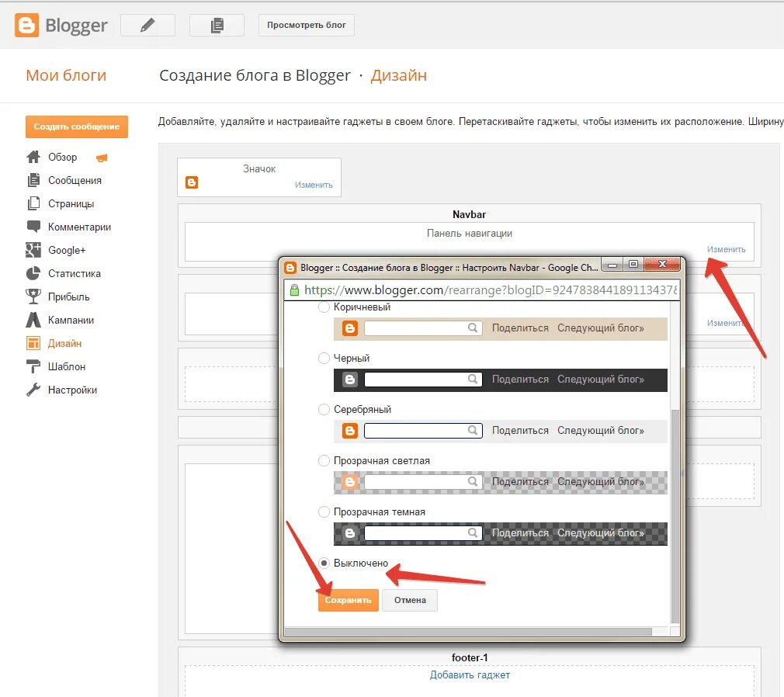Click Сохранить button in popup
Screen dimensions: 784x697
click(x=348, y=600)
